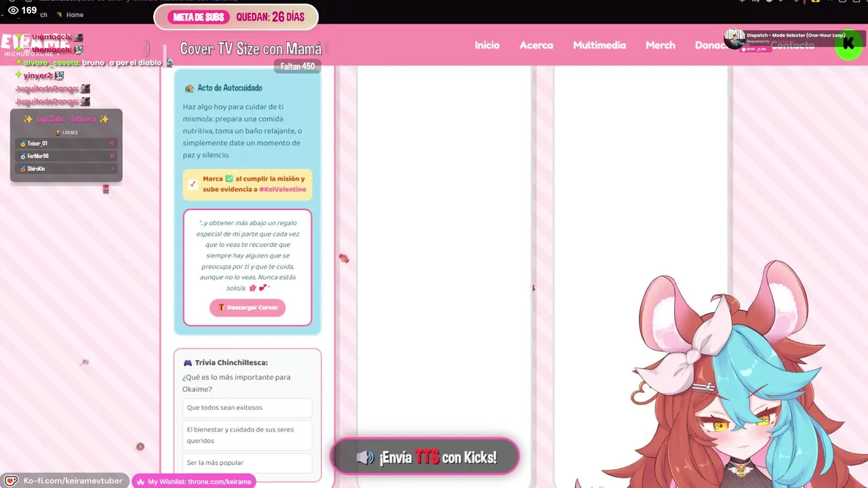
Task: Open the Merch page
Action: click(660, 45)
